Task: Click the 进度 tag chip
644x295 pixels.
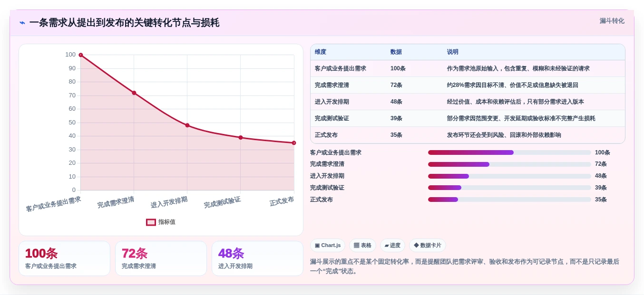Action: point(392,246)
